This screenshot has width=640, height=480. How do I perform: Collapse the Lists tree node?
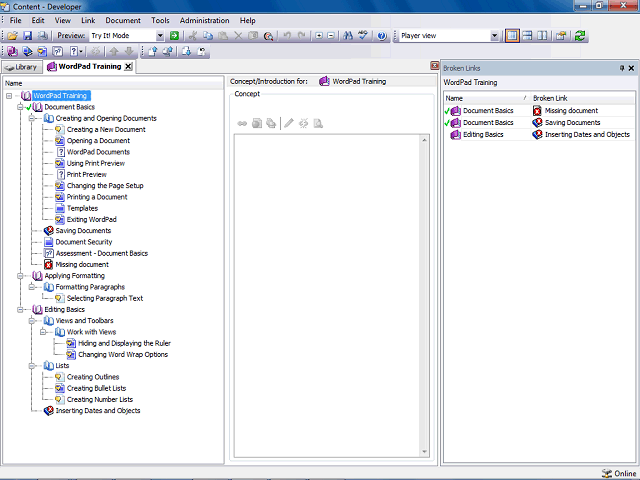tap(31, 366)
